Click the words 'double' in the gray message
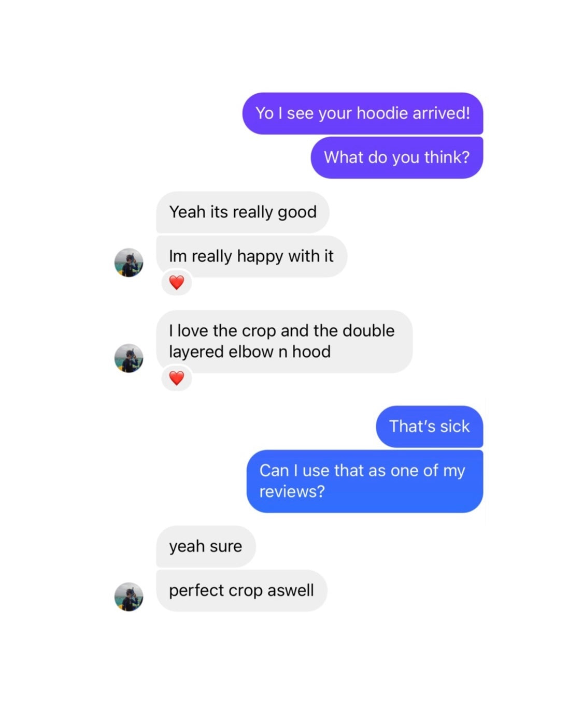The image size is (583, 728). point(368,331)
